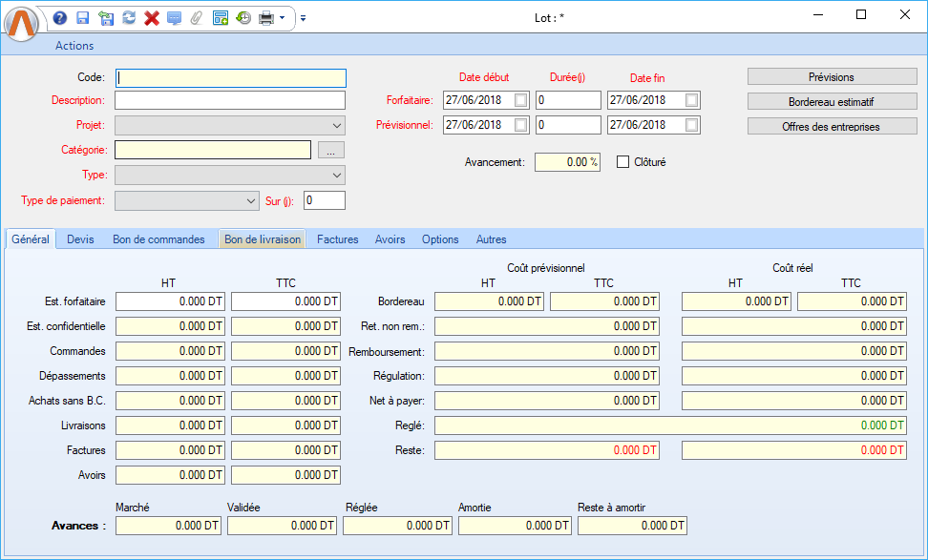
Task: Click the red X delete icon
Action: pos(151,17)
